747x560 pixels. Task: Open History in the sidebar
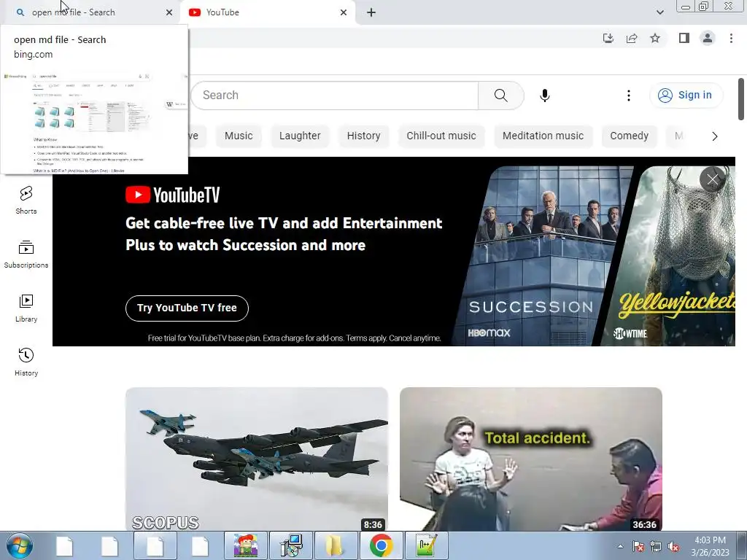pos(26,362)
